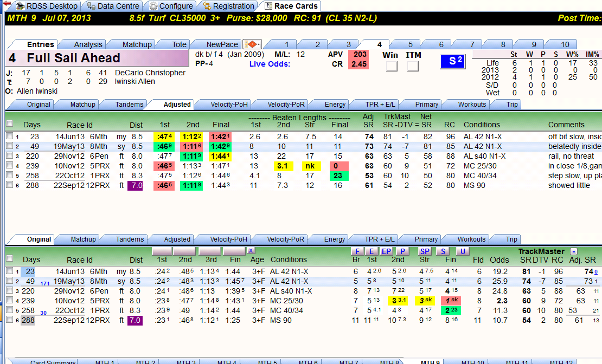
Task: Click the small X button above Age column
Action: click(251, 250)
